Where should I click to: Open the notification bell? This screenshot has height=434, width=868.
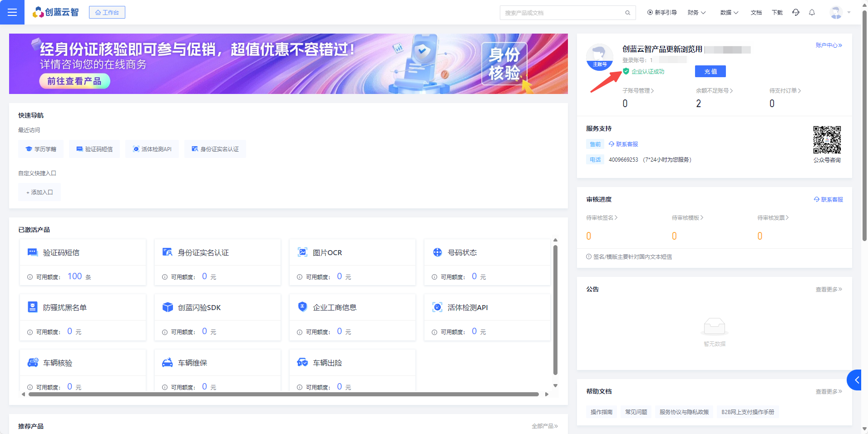tap(812, 12)
